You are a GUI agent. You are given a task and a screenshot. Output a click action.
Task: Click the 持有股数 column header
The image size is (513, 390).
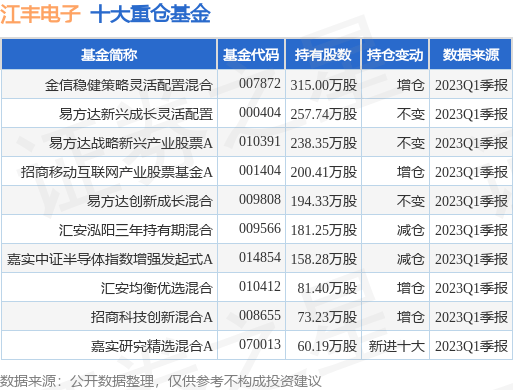[323, 55]
